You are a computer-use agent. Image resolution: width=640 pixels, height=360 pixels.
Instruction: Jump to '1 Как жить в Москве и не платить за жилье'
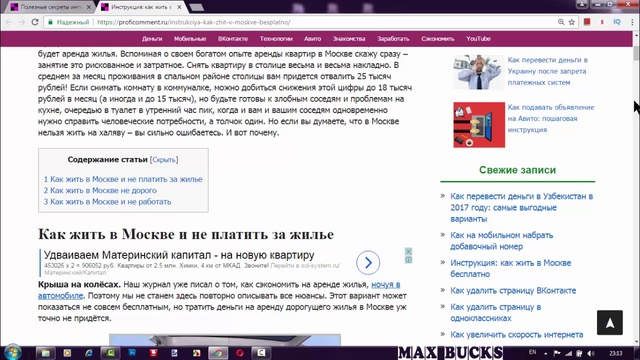click(x=123, y=179)
